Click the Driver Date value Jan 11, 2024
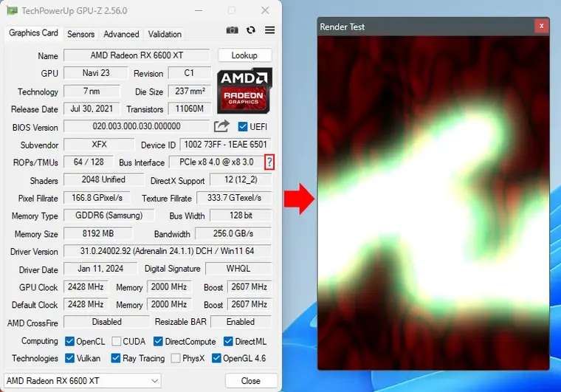This screenshot has height=392, width=561. tap(100, 269)
